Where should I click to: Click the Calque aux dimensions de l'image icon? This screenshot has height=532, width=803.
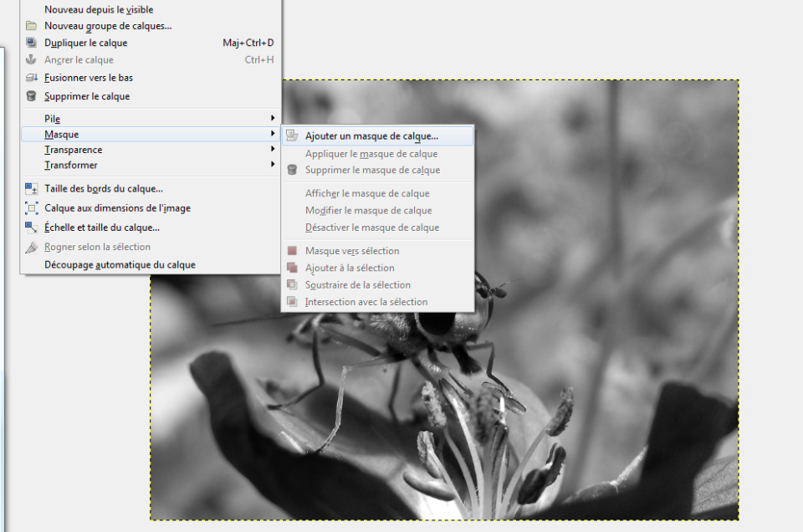tap(31, 208)
